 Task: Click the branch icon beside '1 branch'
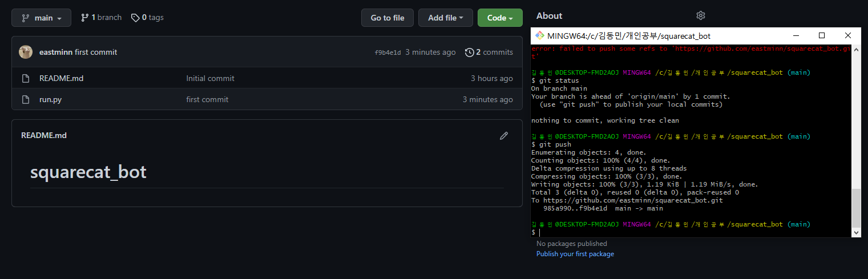(x=85, y=18)
